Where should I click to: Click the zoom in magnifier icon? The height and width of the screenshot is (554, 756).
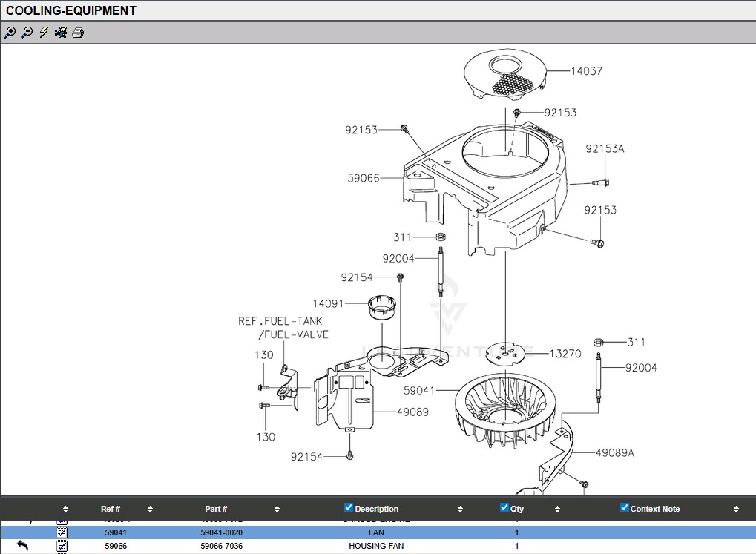click(10, 33)
